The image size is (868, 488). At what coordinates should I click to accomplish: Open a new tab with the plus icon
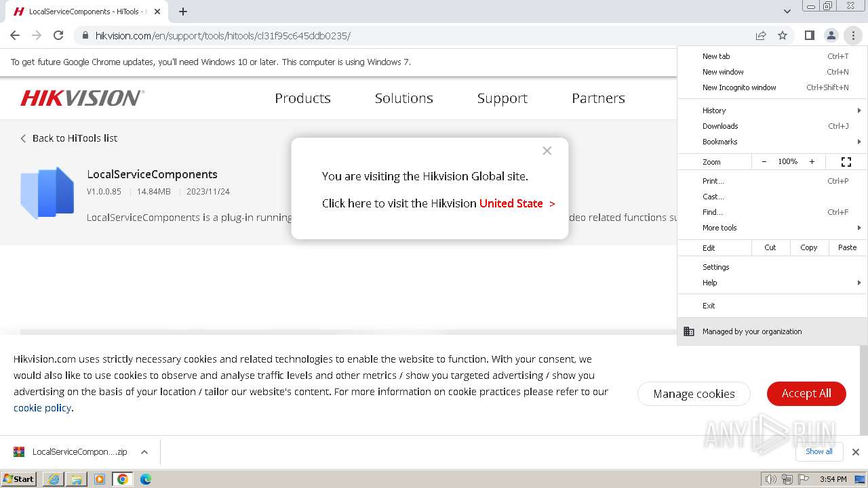[x=183, y=12]
